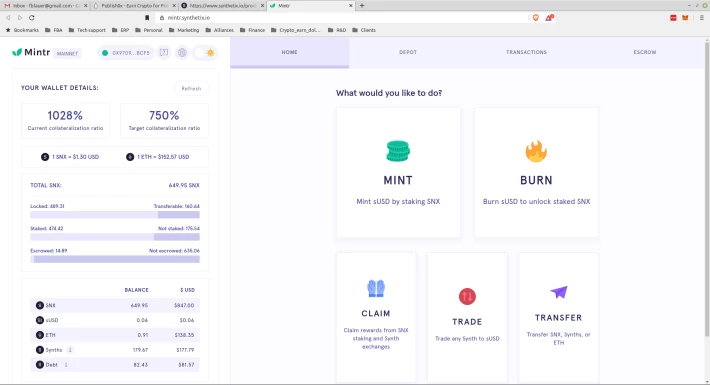Click the browser back arrow

(x=8, y=18)
